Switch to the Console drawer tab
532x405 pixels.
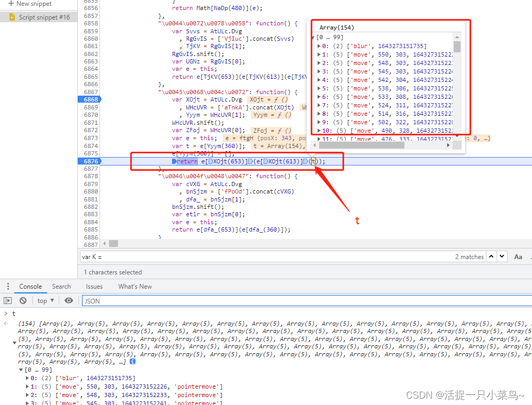click(31, 287)
